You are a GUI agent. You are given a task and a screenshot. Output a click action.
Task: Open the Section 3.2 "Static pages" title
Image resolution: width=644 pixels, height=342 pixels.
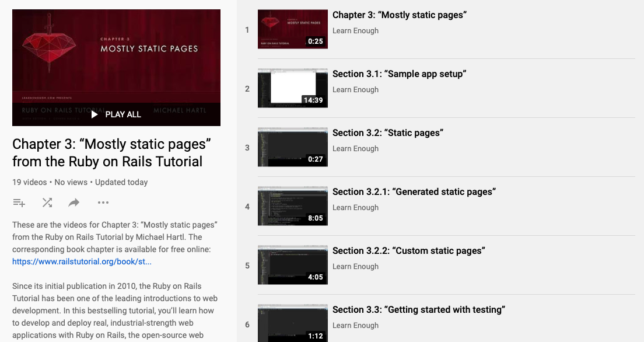tap(387, 133)
